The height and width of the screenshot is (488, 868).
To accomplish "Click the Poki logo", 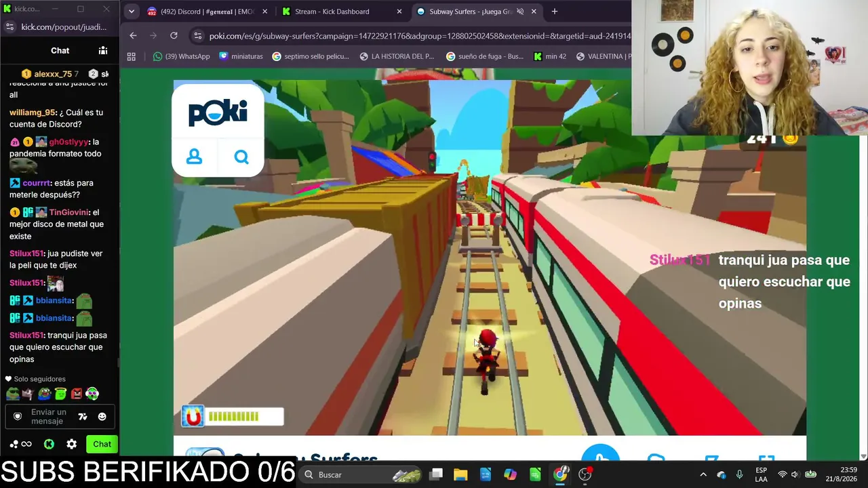I will [x=218, y=113].
